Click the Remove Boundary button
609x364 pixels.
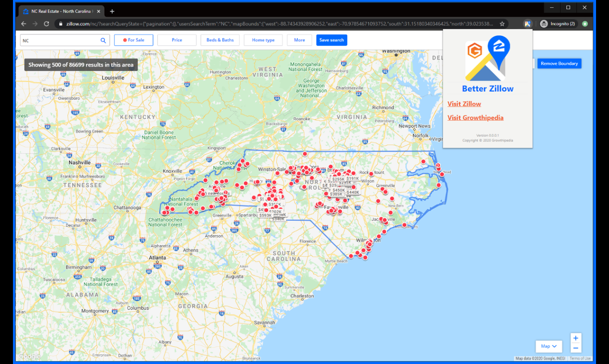[559, 63]
